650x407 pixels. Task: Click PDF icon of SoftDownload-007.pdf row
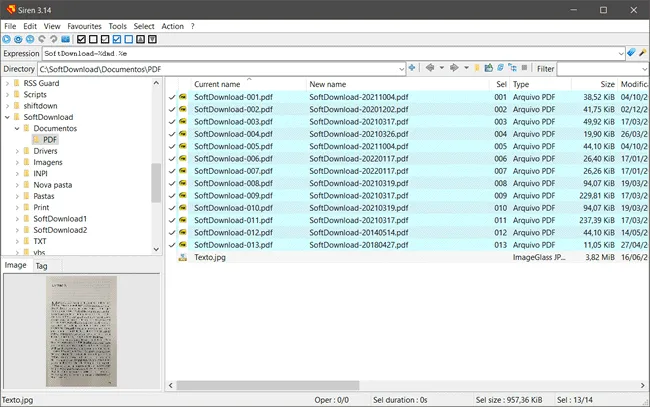pyautogui.click(x=183, y=171)
